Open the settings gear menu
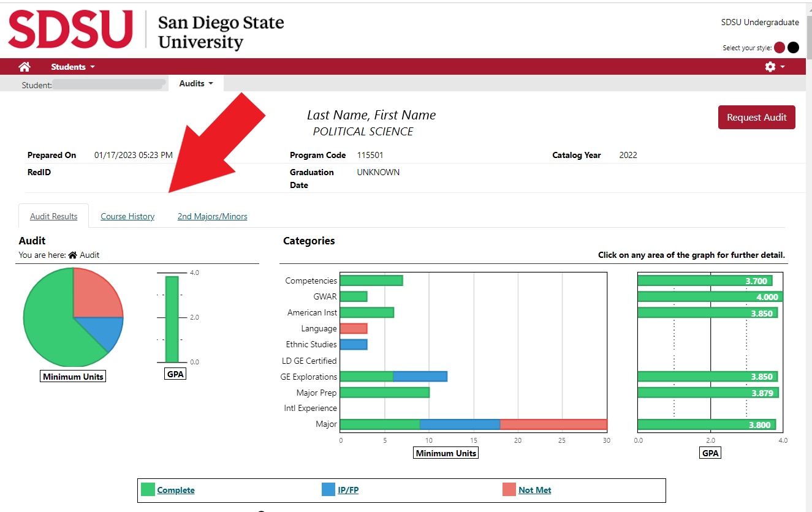This screenshot has width=812, height=512. tap(775, 67)
